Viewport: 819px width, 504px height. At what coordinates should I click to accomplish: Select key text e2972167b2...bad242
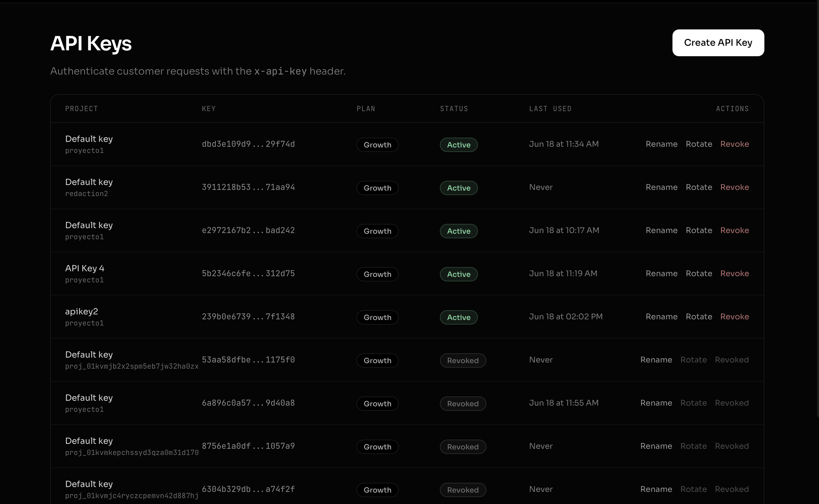(x=248, y=230)
